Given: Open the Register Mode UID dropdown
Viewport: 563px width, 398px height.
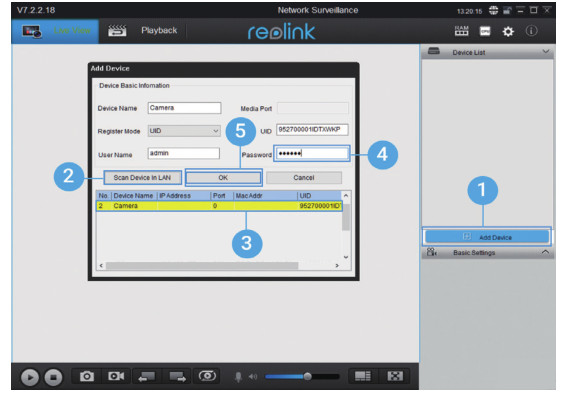Looking at the screenshot, I should click(x=184, y=131).
